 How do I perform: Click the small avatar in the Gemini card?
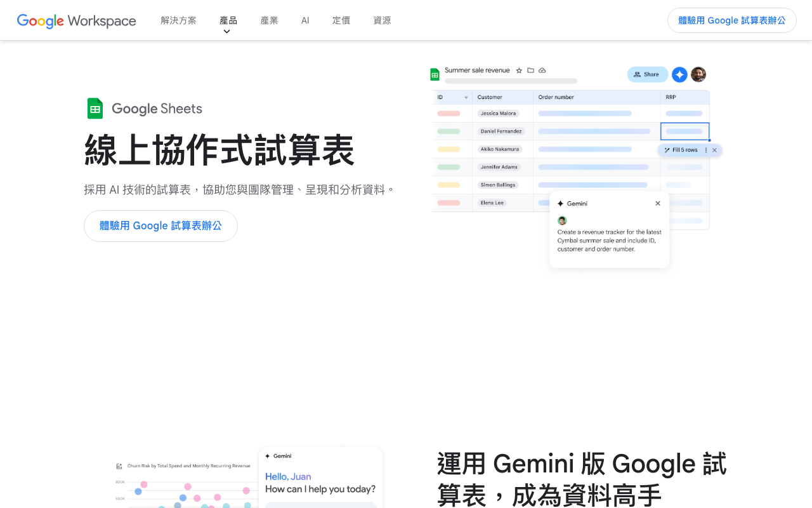coord(562,220)
